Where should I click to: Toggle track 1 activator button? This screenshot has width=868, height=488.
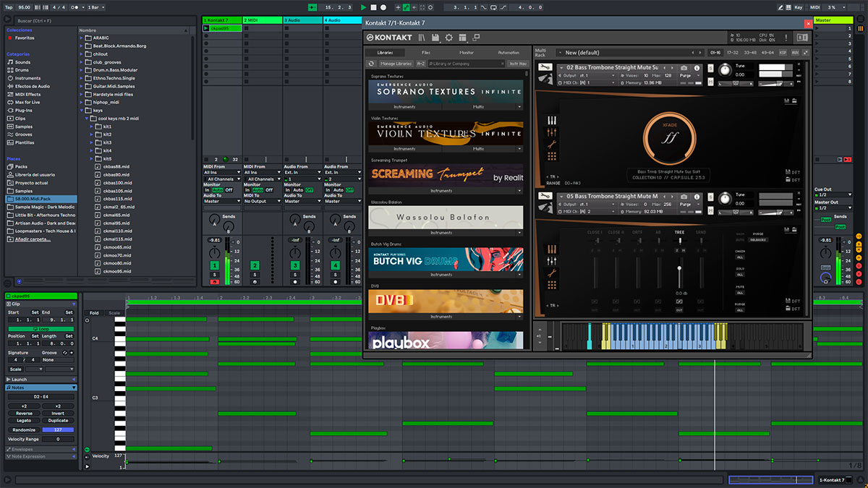point(214,266)
